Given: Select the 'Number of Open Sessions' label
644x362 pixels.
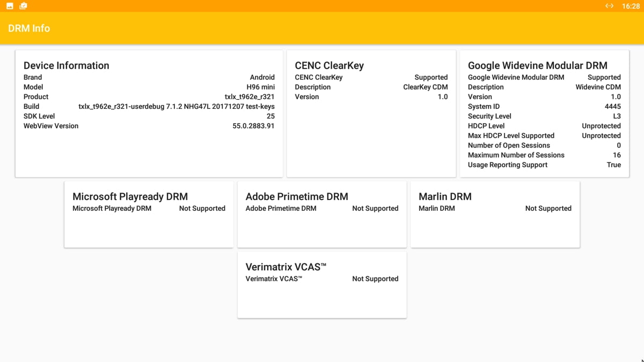Looking at the screenshot, I should click(509, 145).
